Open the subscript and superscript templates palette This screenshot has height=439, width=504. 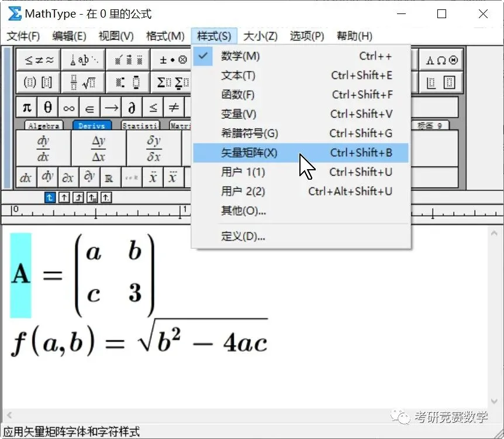pyautogui.click(x=128, y=83)
